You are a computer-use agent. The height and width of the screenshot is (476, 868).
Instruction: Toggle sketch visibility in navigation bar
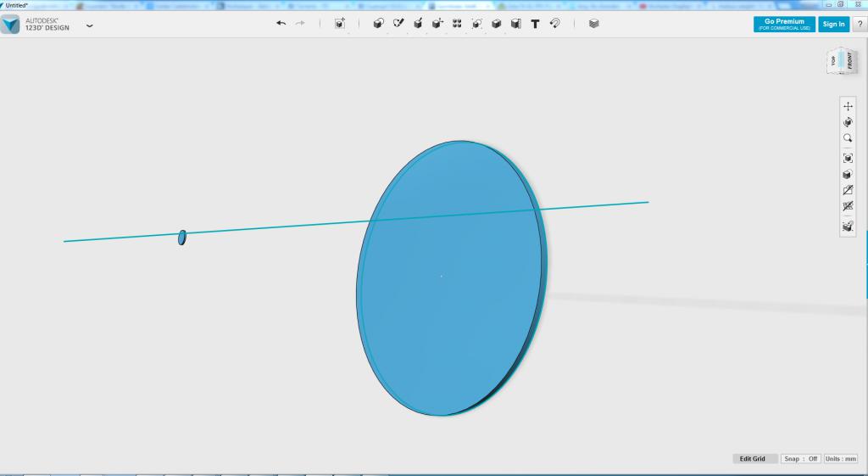pos(848,191)
